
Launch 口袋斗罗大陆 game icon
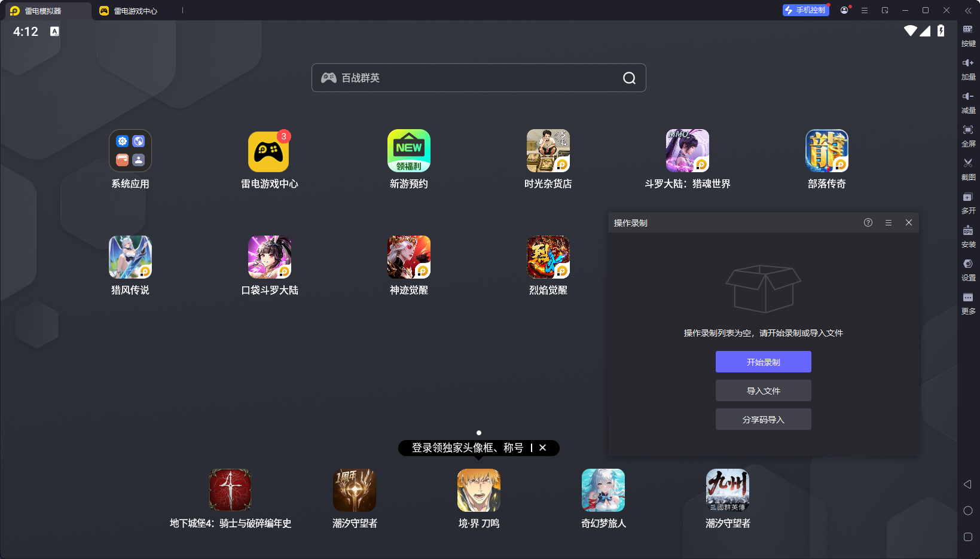point(270,257)
